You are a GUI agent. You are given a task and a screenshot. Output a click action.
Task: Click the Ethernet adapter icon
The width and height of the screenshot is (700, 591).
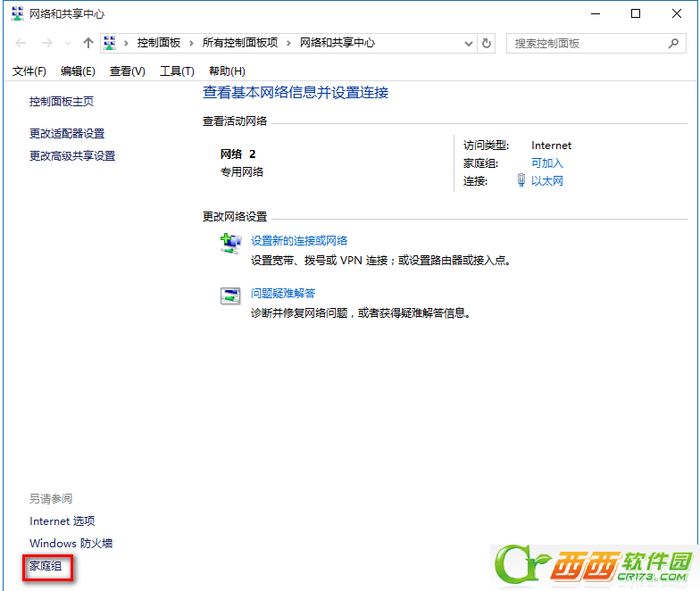click(x=521, y=180)
